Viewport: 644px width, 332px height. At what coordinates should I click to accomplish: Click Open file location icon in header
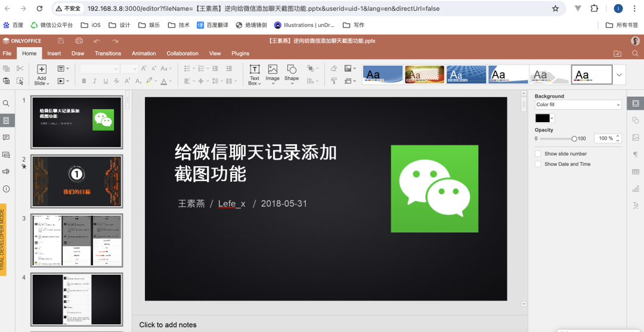coord(617,54)
